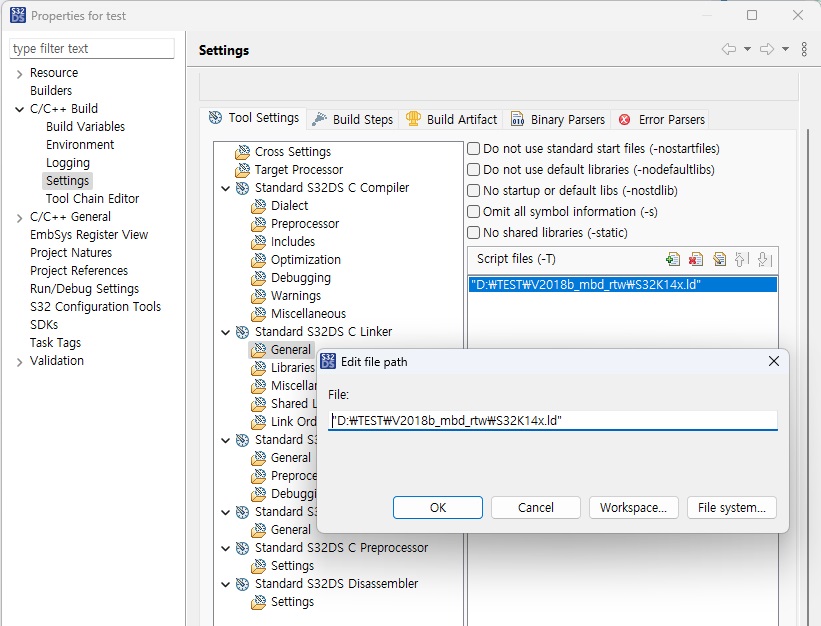Click the Build Artifact tab trophy icon
Viewport: 821px width, 626px height.
(415, 118)
